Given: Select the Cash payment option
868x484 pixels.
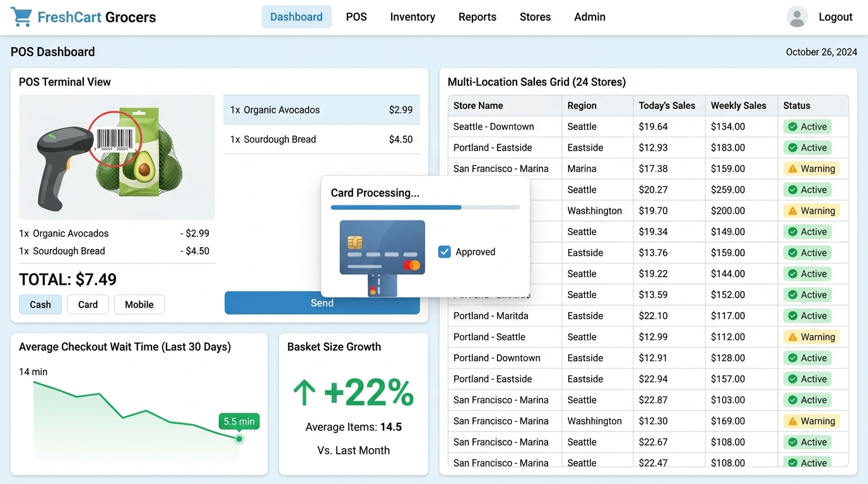Looking at the screenshot, I should [x=40, y=304].
